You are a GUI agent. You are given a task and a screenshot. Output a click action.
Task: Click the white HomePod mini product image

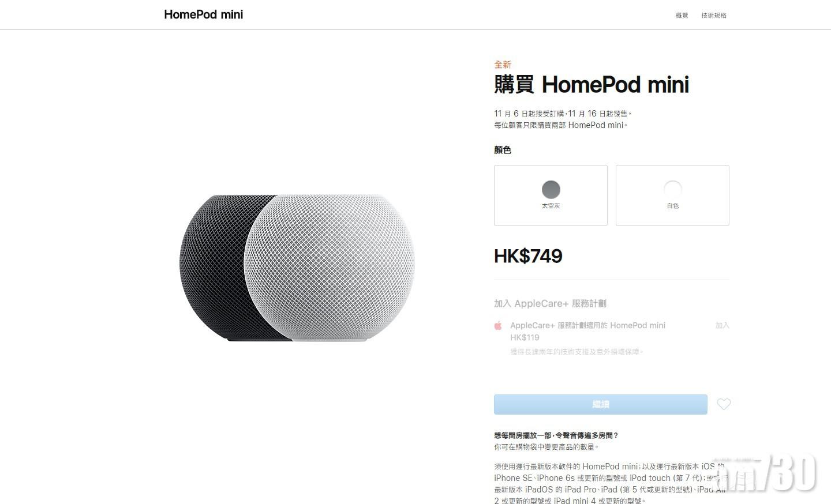[330, 268]
